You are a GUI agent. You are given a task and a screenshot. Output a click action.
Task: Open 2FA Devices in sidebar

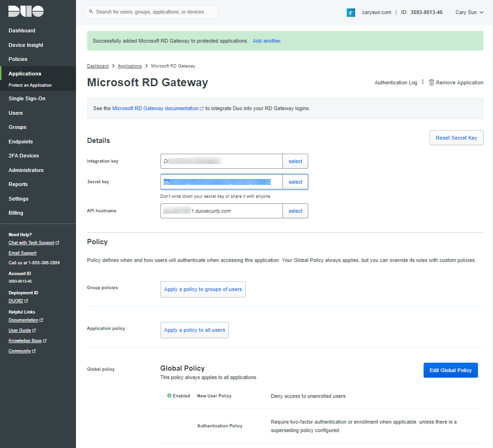click(x=23, y=156)
